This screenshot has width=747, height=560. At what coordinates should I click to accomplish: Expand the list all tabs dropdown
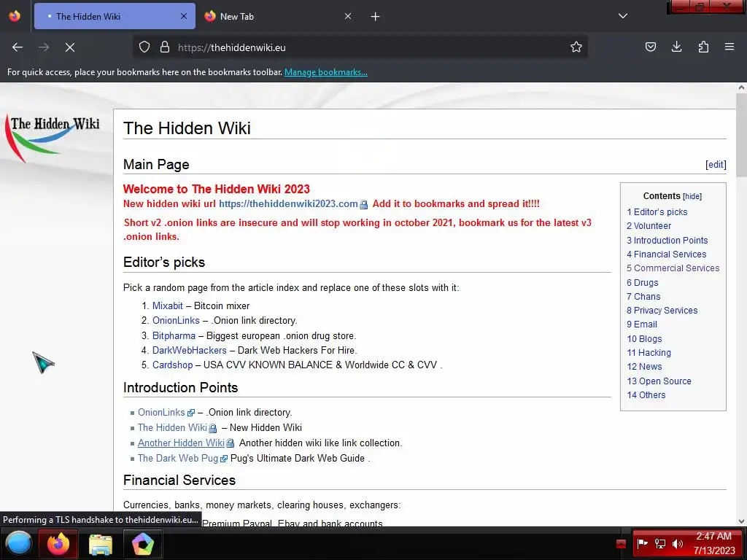click(623, 16)
